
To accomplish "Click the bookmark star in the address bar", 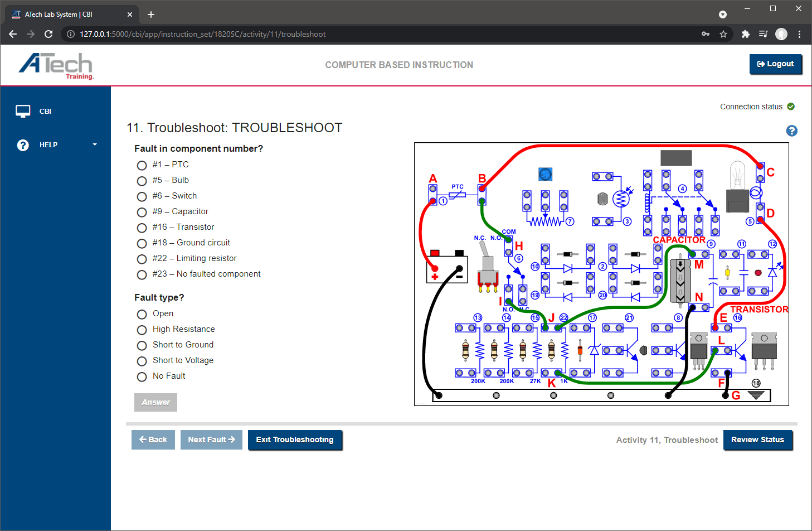I will point(723,34).
